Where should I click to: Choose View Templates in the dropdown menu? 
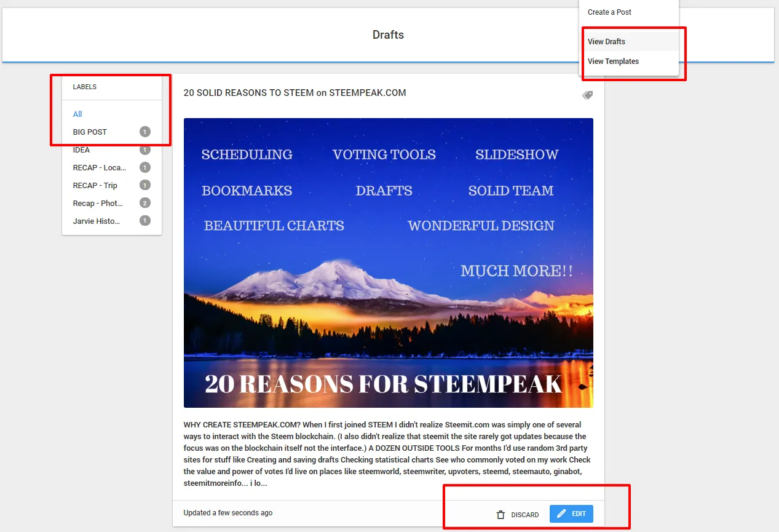tap(629, 62)
